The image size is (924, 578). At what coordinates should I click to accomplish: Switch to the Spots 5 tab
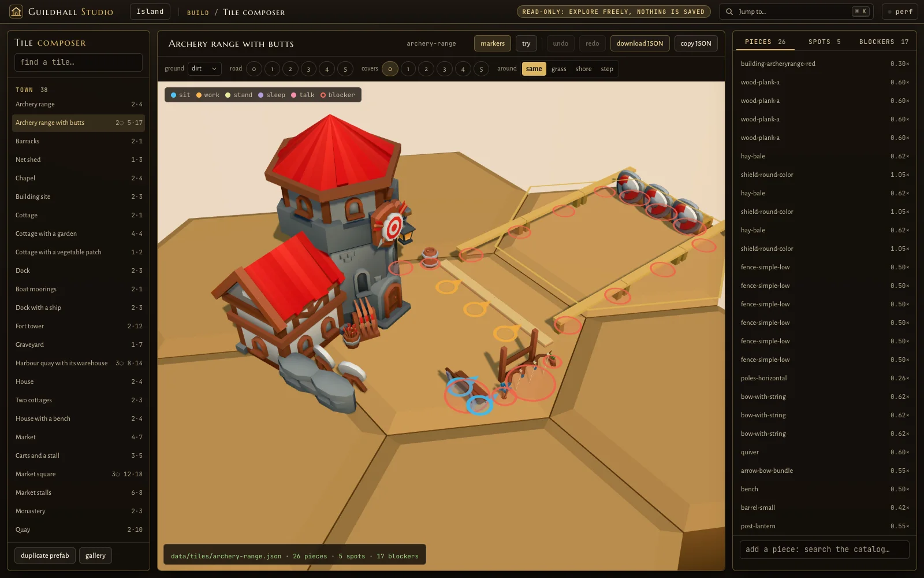coord(825,42)
